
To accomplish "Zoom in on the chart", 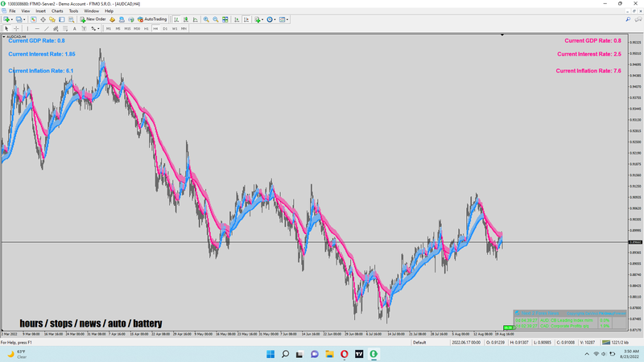I will pyautogui.click(x=206, y=19).
